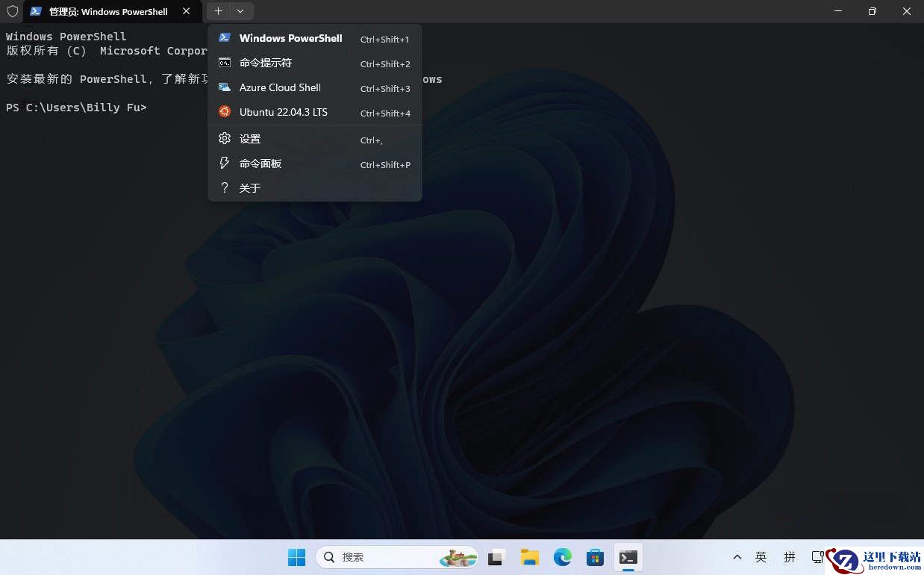Click the command prompt icon in the menu
The height and width of the screenshot is (575, 924).
[x=224, y=63]
